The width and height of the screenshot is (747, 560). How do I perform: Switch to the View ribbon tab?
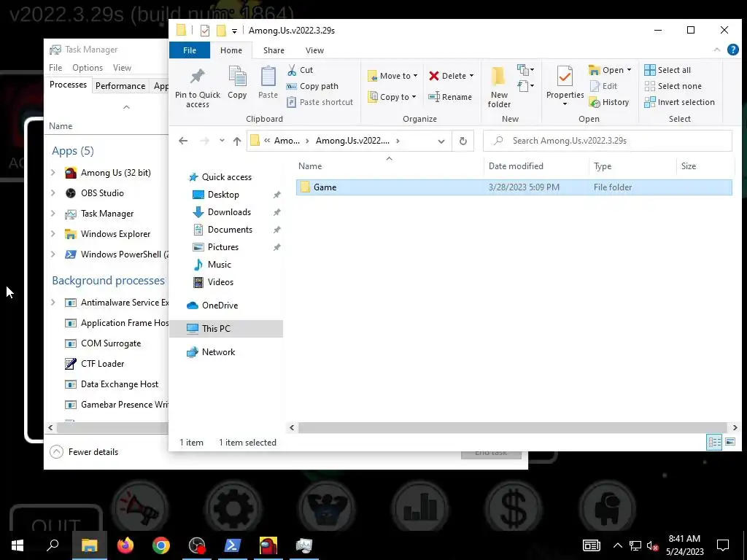[314, 50]
